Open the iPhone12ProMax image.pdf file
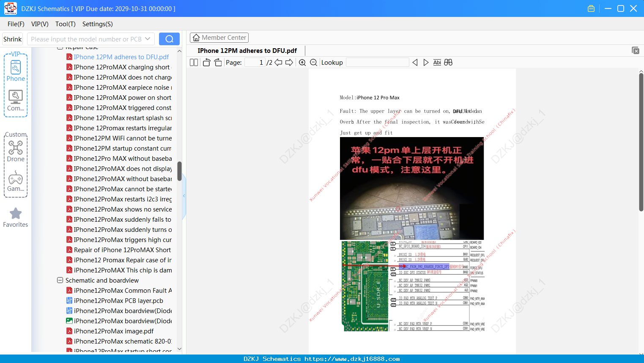The height and width of the screenshot is (363, 644). pos(114,331)
